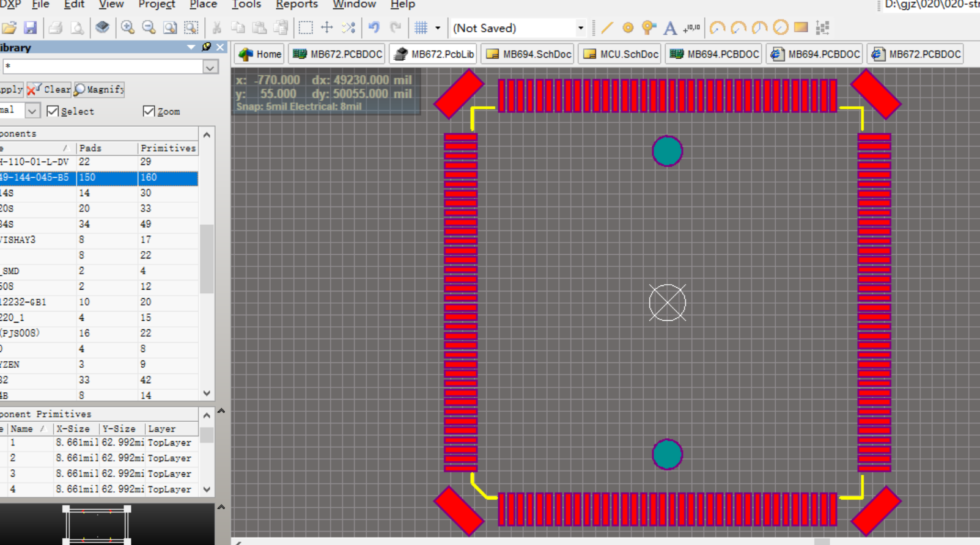This screenshot has height=545, width=980.
Task: Zoom out with the magnifier minus icon
Action: [149, 28]
